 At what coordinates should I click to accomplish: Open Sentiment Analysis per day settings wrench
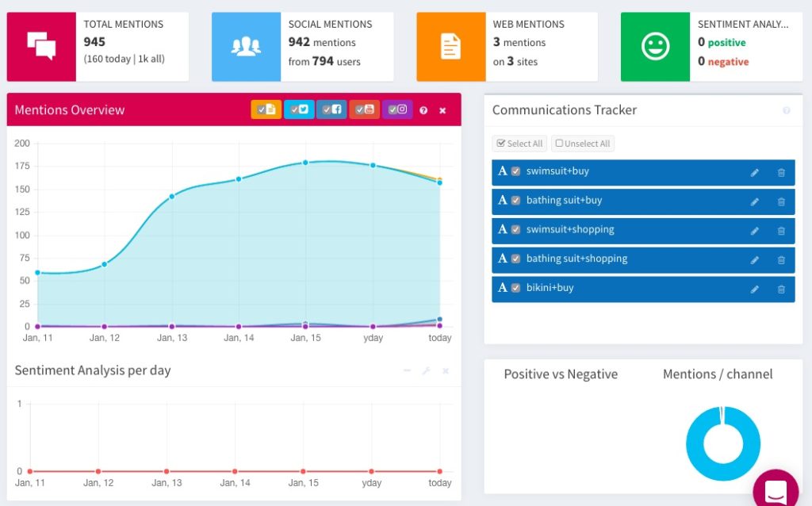(426, 371)
